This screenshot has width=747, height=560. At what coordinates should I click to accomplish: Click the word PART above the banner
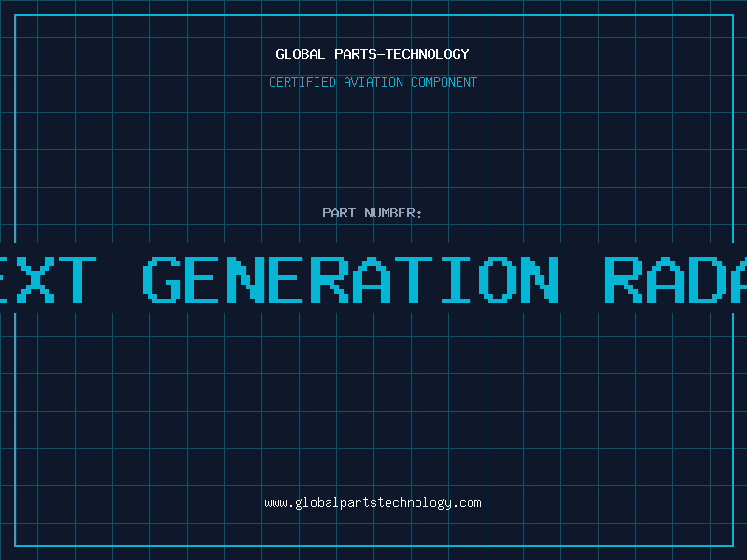point(339,213)
